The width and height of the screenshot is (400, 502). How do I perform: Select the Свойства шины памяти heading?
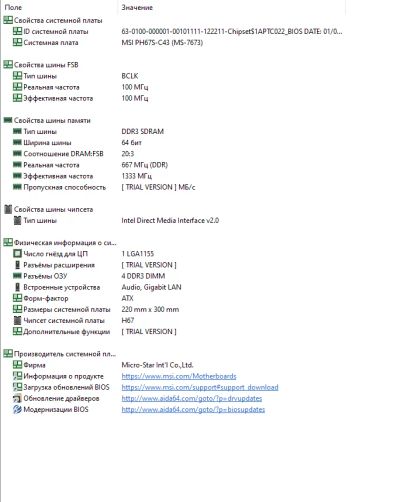point(52,120)
